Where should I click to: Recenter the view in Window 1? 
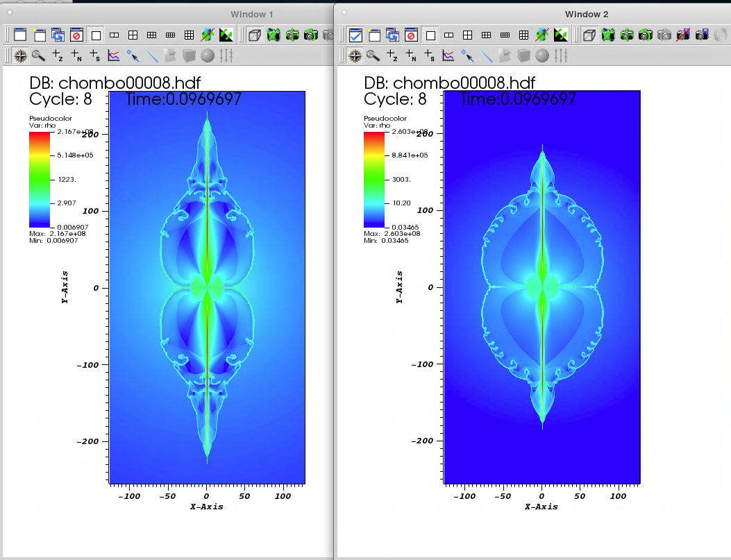(292, 35)
